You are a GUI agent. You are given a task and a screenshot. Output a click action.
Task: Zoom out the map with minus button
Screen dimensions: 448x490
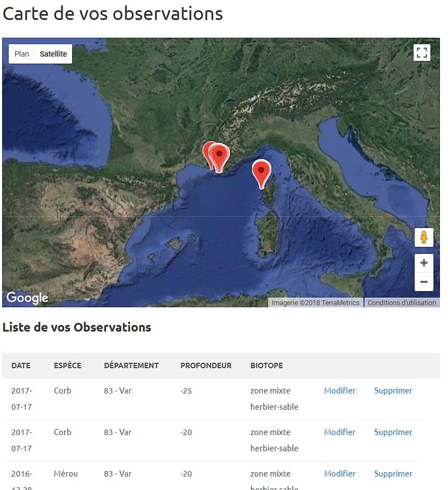424,282
